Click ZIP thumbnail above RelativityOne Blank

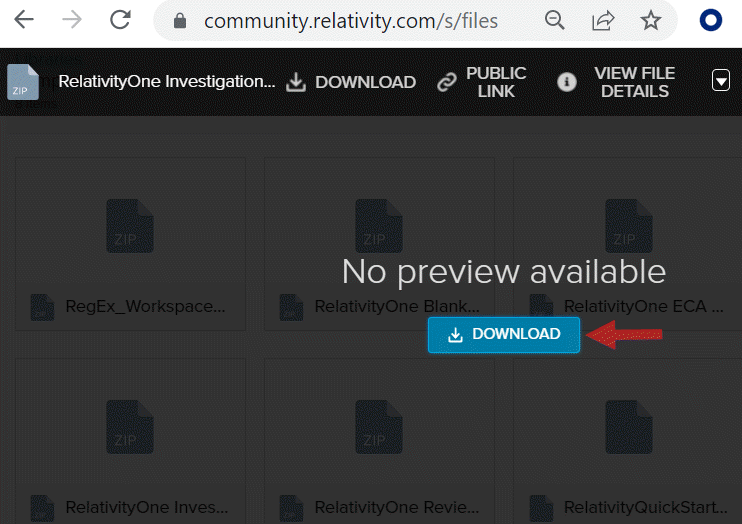pyautogui.click(x=379, y=226)
